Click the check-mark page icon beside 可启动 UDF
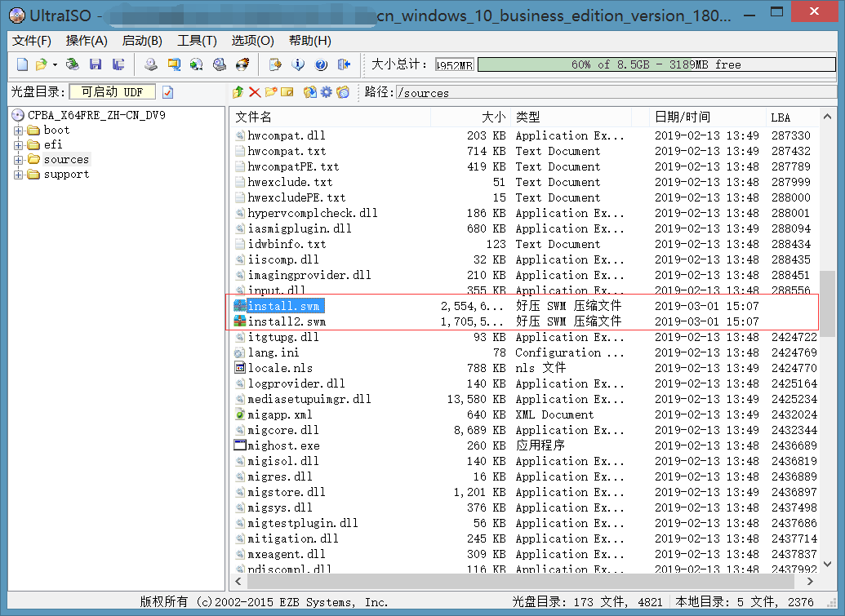 pos(167,92)
